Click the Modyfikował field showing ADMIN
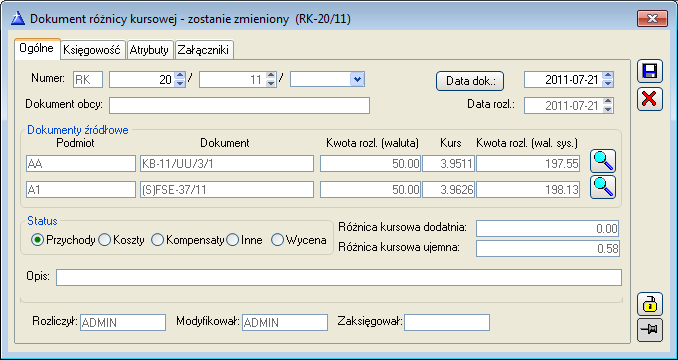This screenshot has height=360, width=678. pos(285,322)
